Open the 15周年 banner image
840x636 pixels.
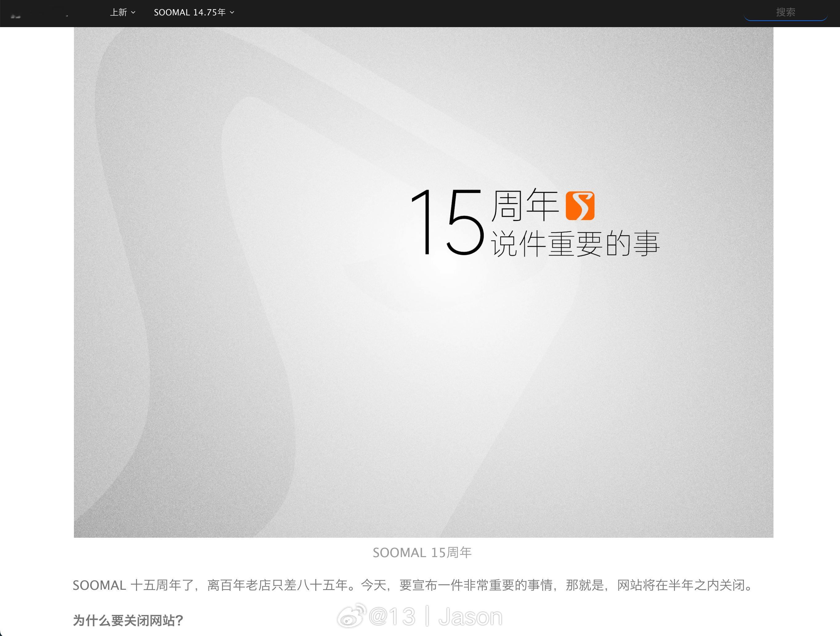pyautogui.click(x=423, y=282)
